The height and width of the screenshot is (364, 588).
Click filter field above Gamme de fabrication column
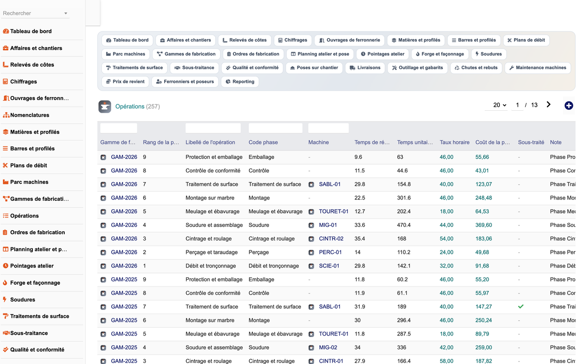click(119, 128)
